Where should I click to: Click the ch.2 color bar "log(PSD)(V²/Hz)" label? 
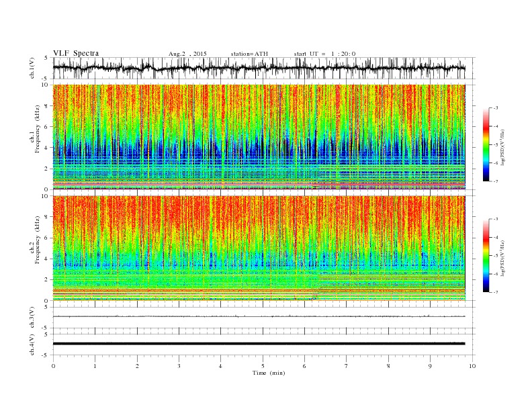503,258
